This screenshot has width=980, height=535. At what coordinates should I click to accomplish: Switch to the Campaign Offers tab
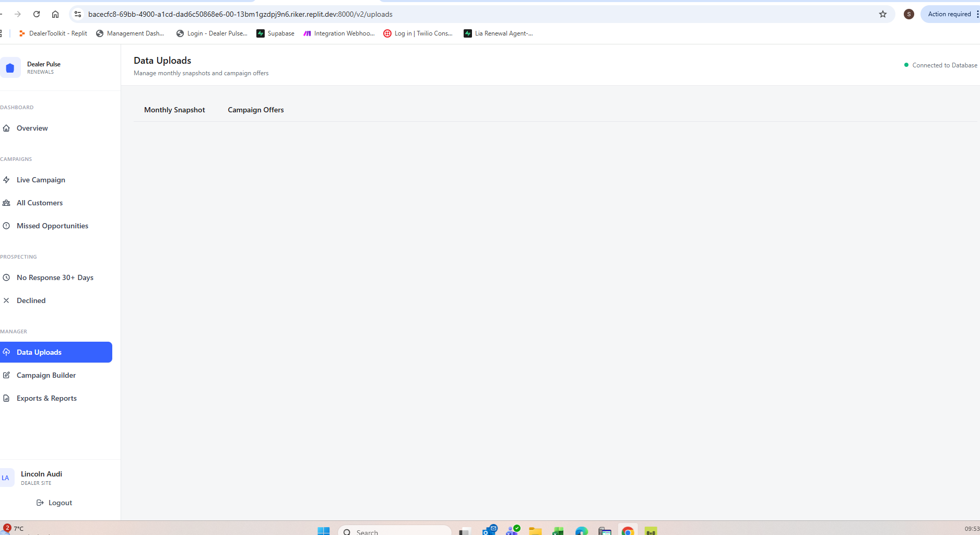click(256, 110)
